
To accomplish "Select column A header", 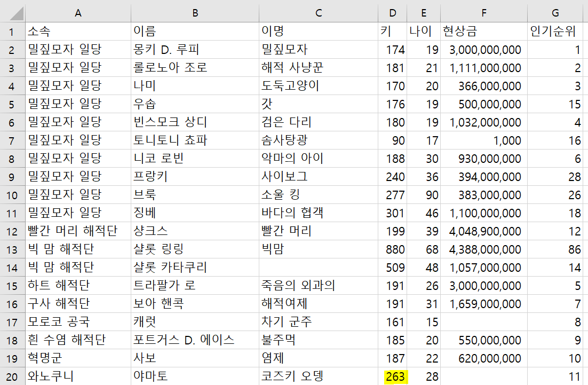I will click(x=78, y=13).
